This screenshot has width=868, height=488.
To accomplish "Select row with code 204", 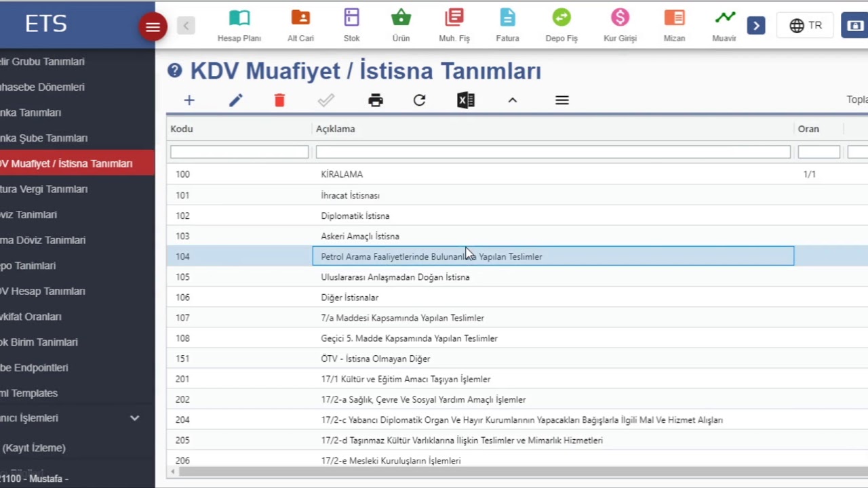I will coord(517,420).
